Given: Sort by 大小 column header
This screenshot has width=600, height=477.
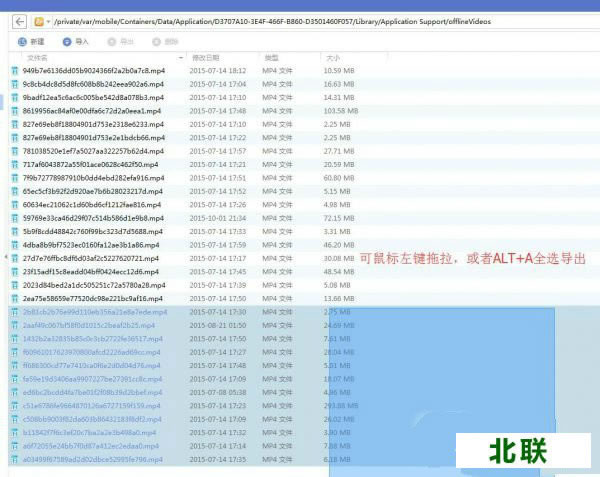Looking at the screenshot, I should click(x=333, y=58).
